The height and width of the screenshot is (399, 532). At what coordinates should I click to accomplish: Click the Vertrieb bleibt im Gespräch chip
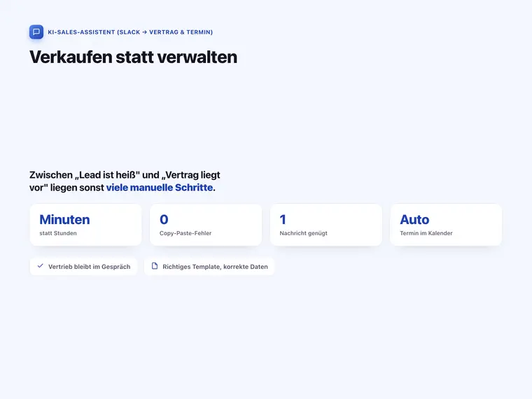click(x=83, y=266)
